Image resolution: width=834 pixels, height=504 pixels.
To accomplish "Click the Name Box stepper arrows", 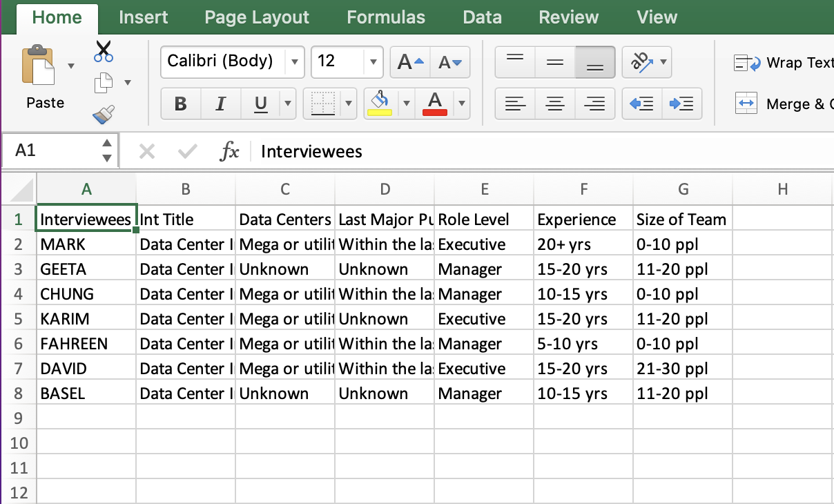I will click(x=107, y=151).
